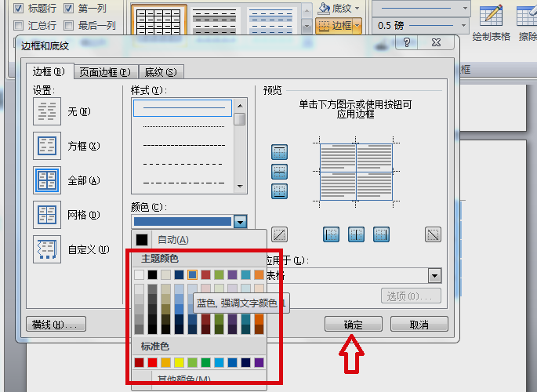Click the Cancel (取消) button
The image size is (537, 392).
pyautogui.click(x=419, y=324)
